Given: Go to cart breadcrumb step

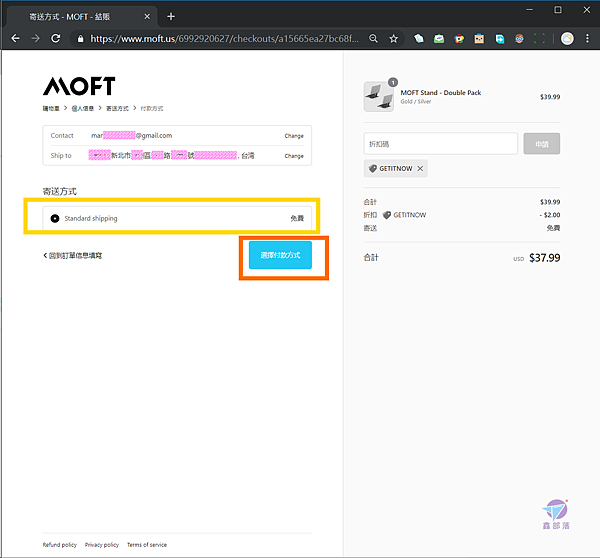Looking at the screenshot, I should tap(51, 108).
